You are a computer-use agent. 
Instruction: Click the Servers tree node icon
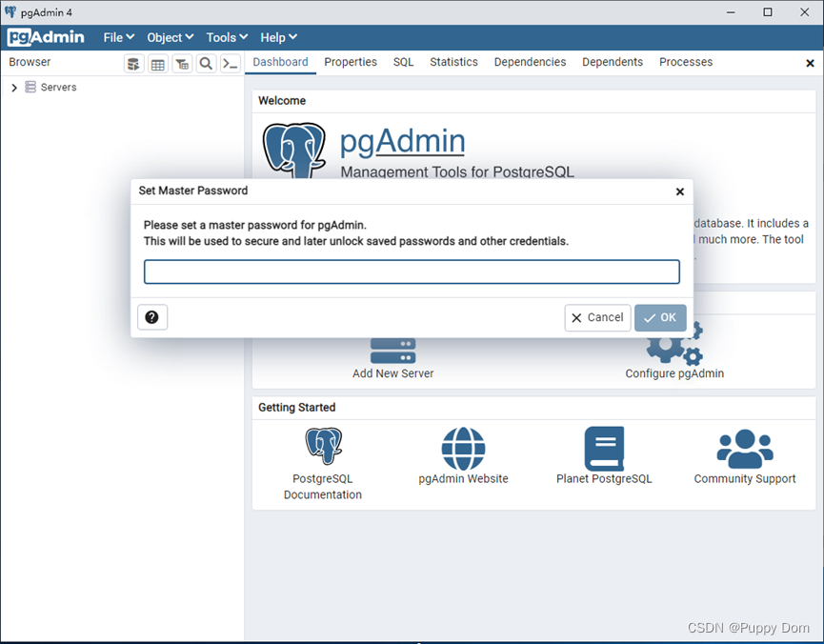[31, 87]
